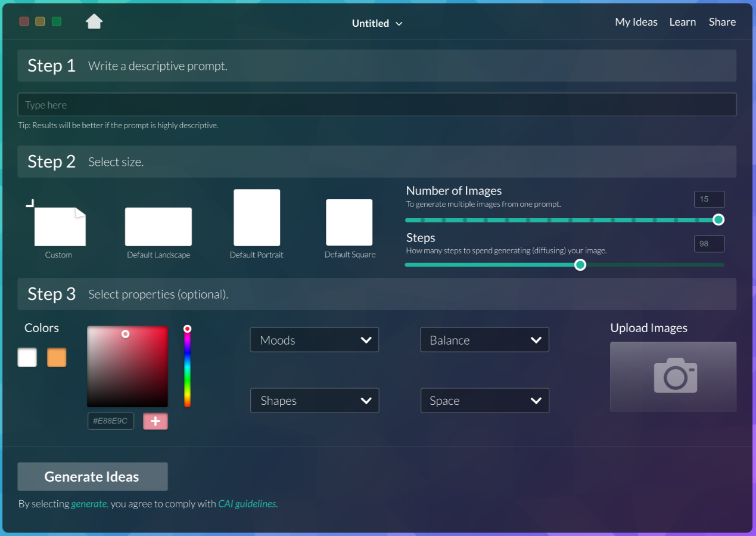Open the Balance dropdown

pyautogui.click(x=484, y=340)
